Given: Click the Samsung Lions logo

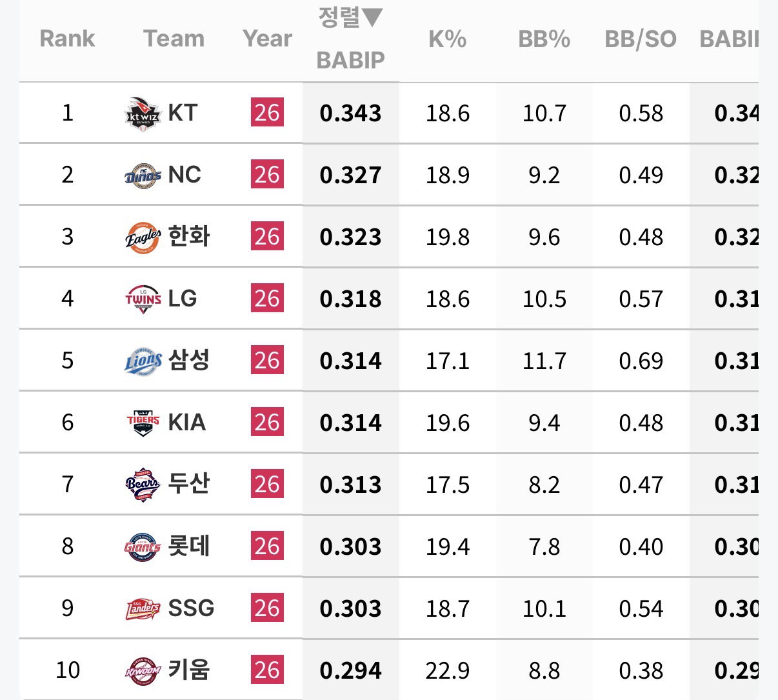Looking at the screenshot, I should [x=143, y=361].
